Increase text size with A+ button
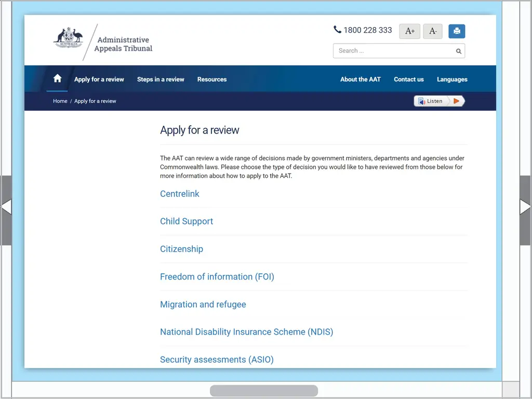 (409, 31)
